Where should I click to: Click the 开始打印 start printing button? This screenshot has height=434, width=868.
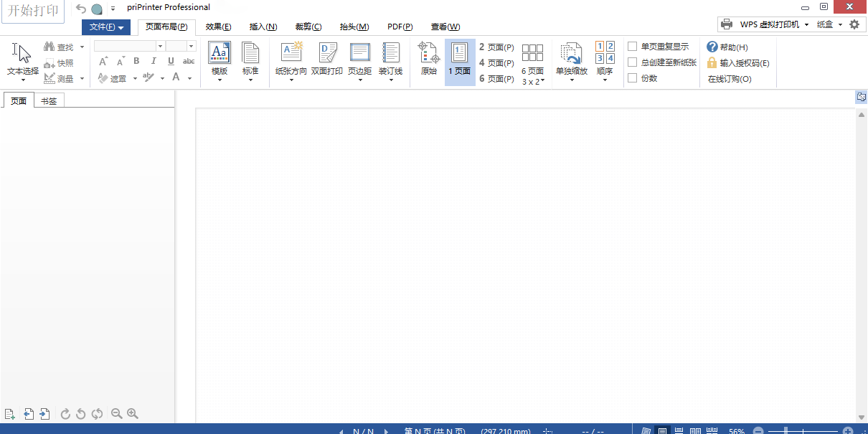click(32, 11)
